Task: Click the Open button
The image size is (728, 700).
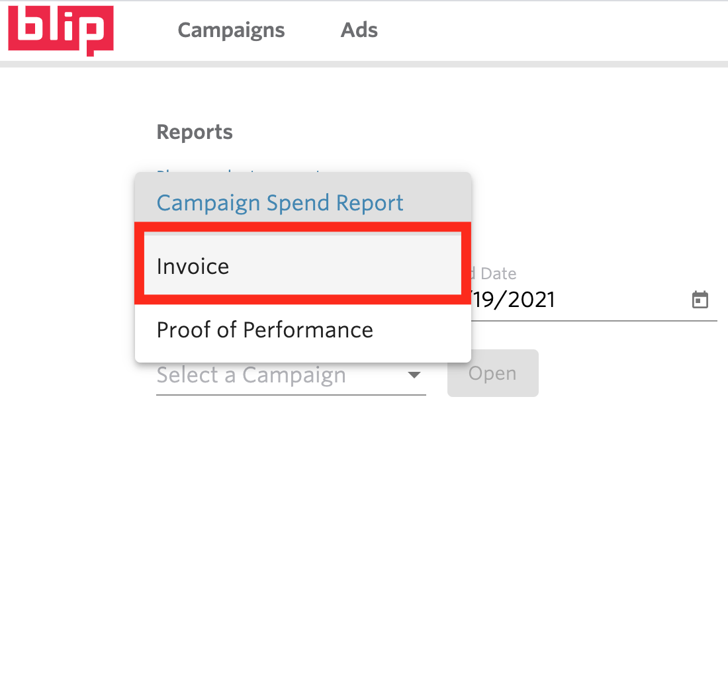Action: tap(492, 373)
